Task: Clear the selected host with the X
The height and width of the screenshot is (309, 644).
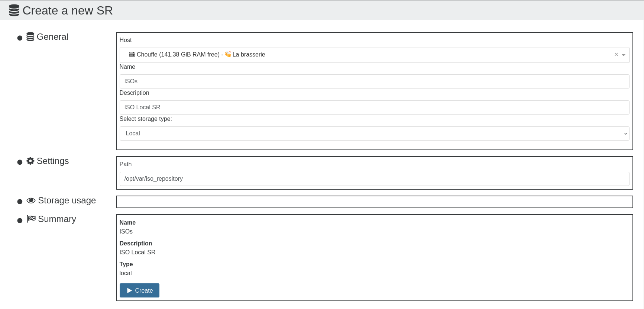Action: pyautogui.click(x=616, y=55)
